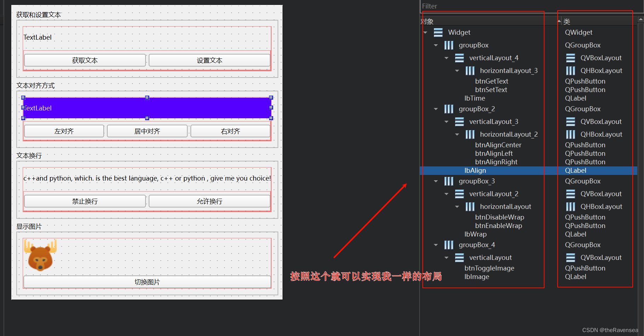Collapse the verticalLayout_2 node
The height and width of the screenshot is (336, 644).
tap(446, 194)
